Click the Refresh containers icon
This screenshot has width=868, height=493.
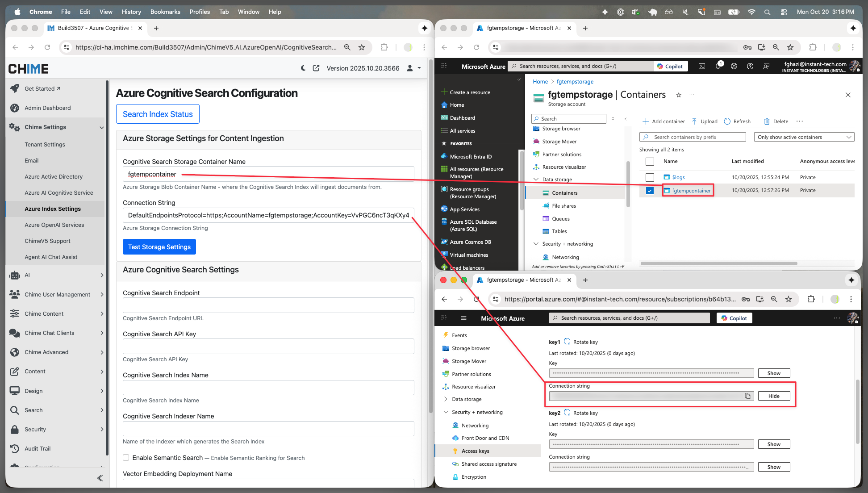pyautogui.click(x=727, y=121)
